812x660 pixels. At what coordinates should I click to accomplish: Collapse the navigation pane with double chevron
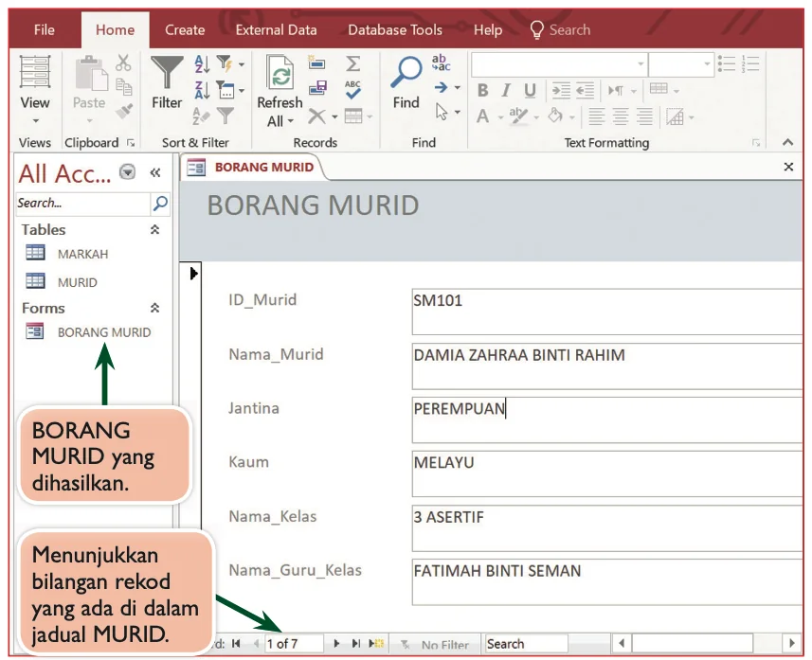[x=154, y=172]
